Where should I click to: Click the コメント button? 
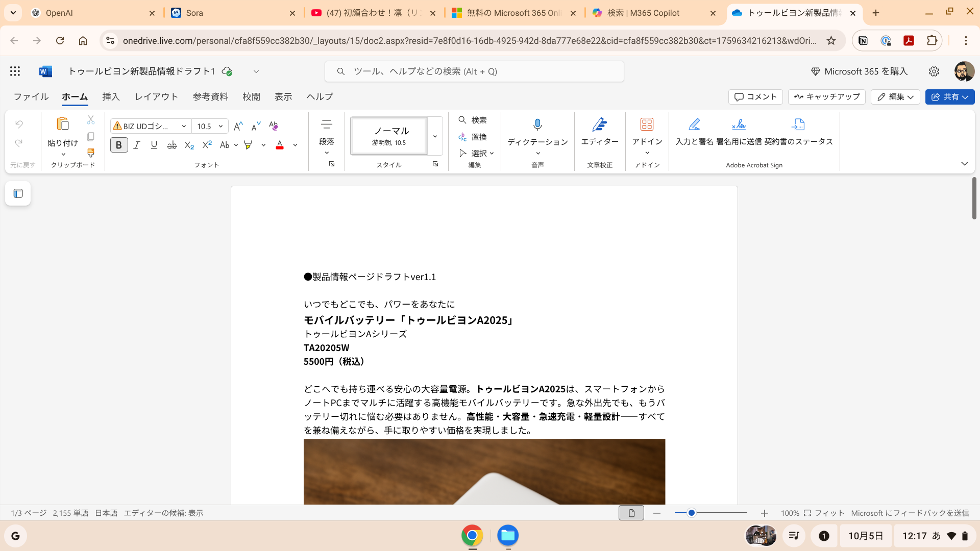pyautogui.click(x=755, y=96)
